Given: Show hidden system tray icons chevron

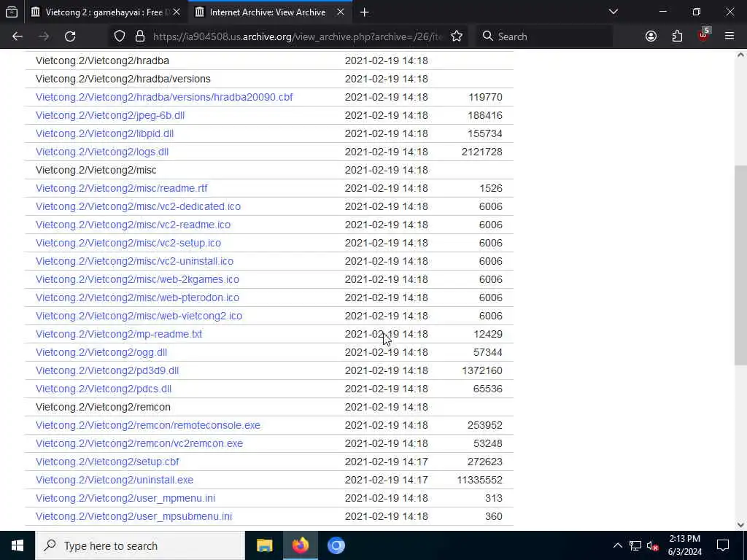Looking at the screenshot, I should click(617, 545).
